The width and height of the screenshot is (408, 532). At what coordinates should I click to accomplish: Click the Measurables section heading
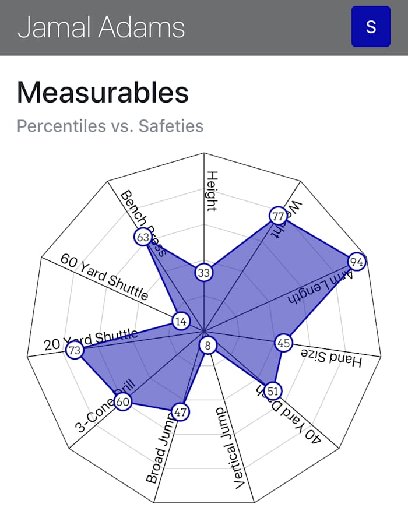coord(103,92)
